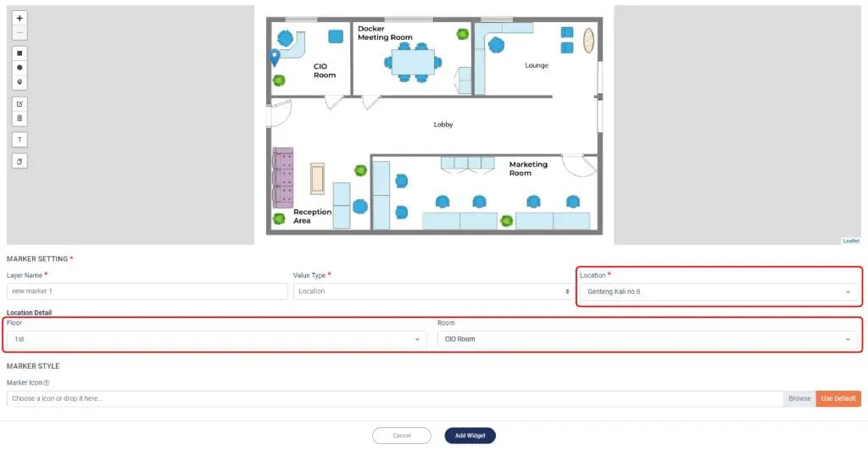Image resolution: width=868 pixels, height=450 pixels.
Task: Expand the Room dropdown showing CIO Room
Action: point(647,339)
